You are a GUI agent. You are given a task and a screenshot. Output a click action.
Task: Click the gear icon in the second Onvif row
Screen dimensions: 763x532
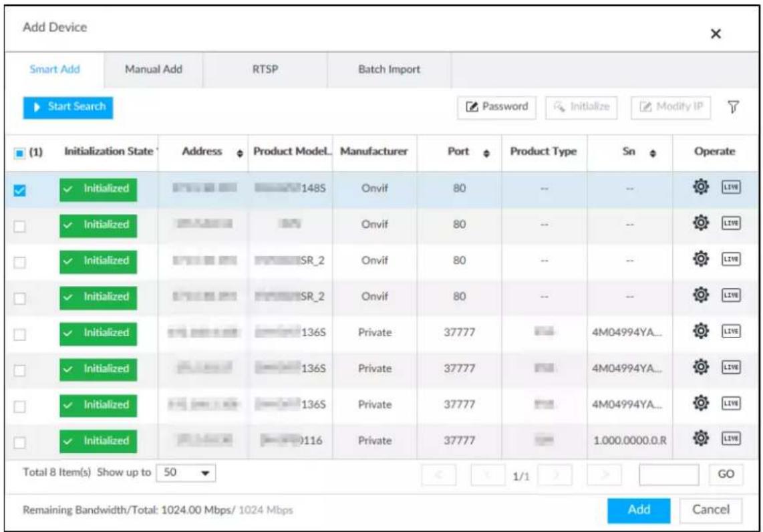click(701, 223)
